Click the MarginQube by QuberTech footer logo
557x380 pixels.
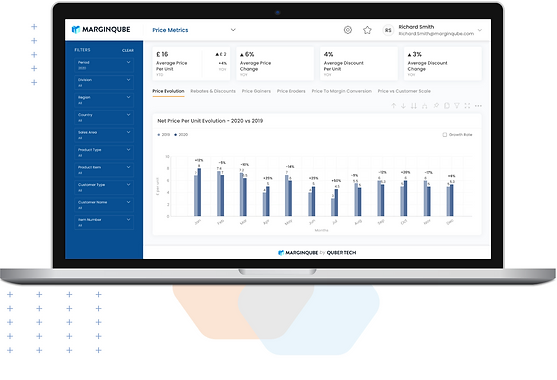(317, 253)
